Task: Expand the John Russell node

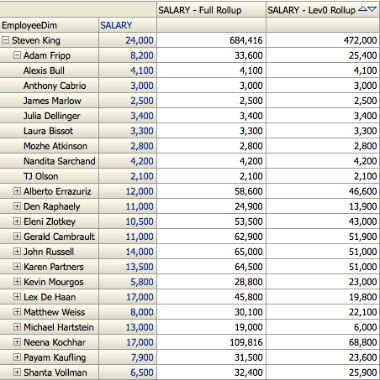Action: click(17, 251)
